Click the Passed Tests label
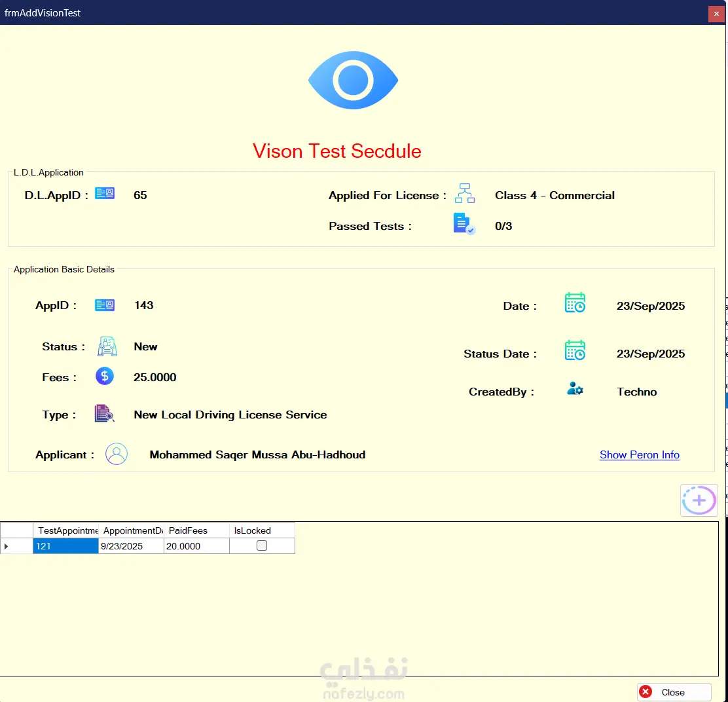The image size is (728, 702). tap(370, 226)
